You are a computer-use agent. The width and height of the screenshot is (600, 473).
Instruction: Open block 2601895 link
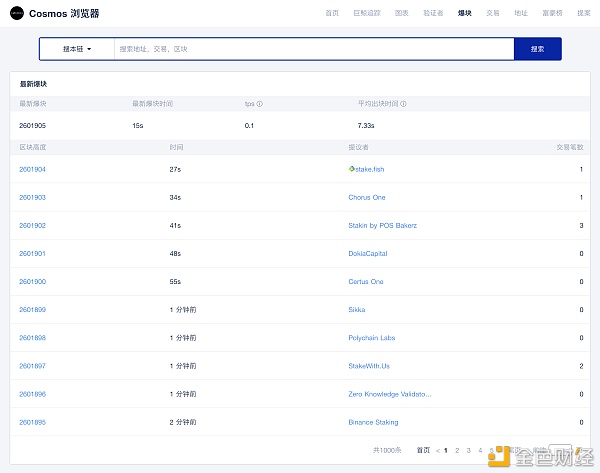pyautogui.click(x=33, y=422)
